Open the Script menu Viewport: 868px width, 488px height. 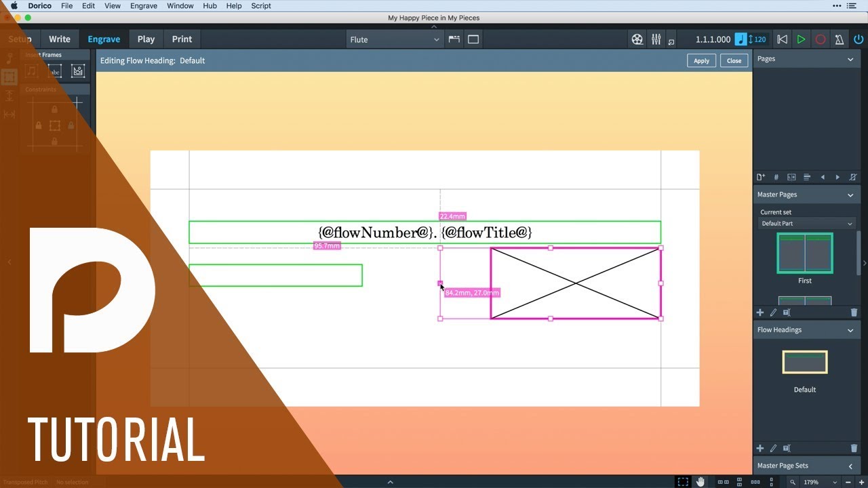pyautogui.click(x=261, y=5)
